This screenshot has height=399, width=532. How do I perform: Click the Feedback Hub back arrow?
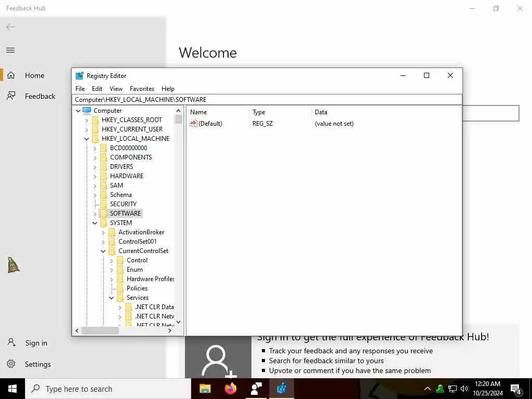click(10, 27)
